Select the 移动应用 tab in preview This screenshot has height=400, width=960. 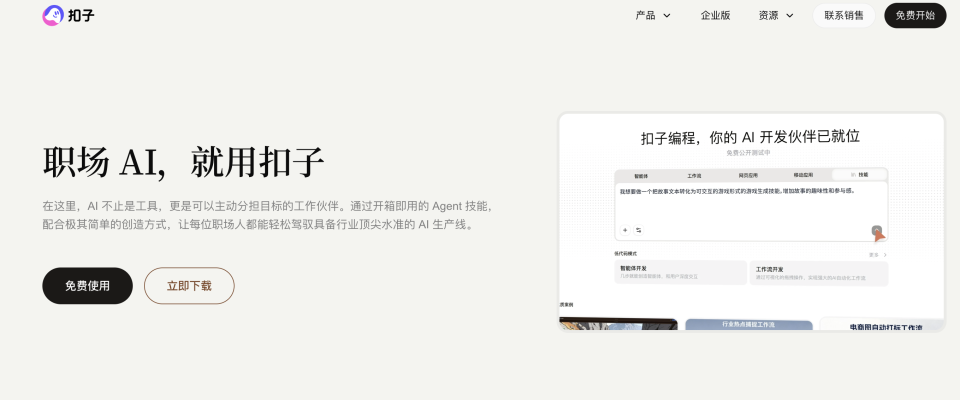pos(802,175)
